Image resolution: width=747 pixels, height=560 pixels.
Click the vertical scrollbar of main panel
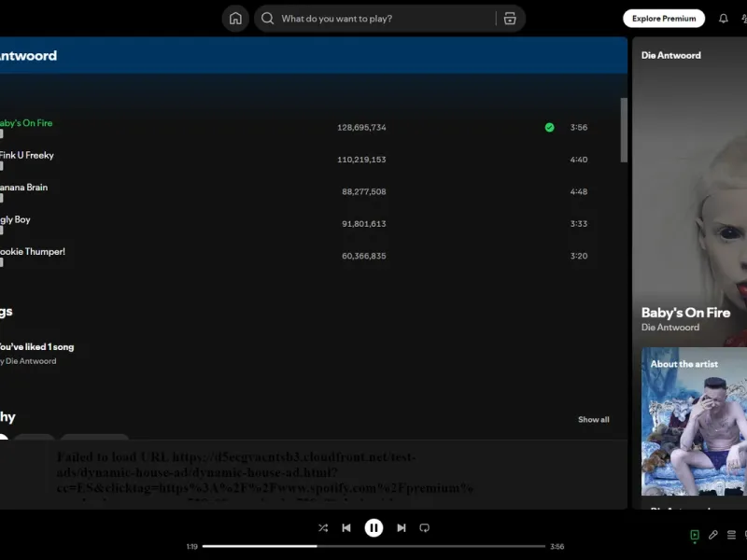pyautogui.click(x=623, y=130)
